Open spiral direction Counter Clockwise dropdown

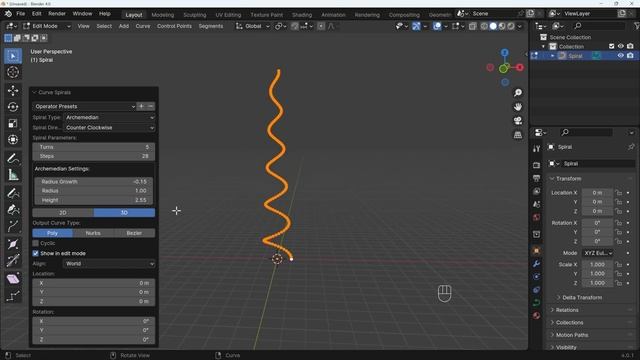[x=109, y=128]
